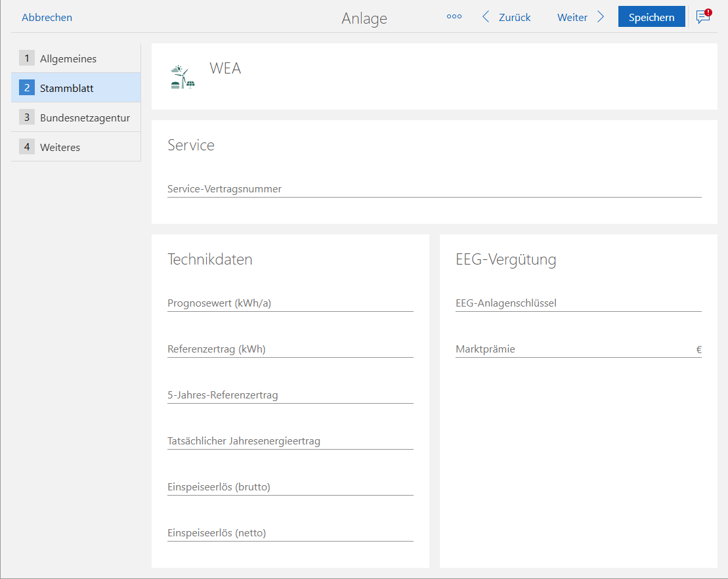Select the 5-Jahres-Referenzertrag field
This screenshot has width=728, height=579.
(x=290, y=395)
